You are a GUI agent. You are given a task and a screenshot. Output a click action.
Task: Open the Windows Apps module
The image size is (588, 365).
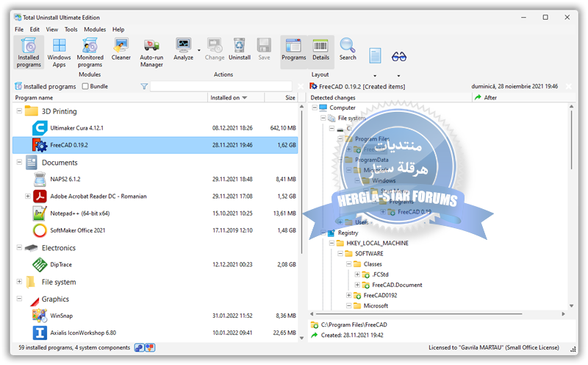59,52
